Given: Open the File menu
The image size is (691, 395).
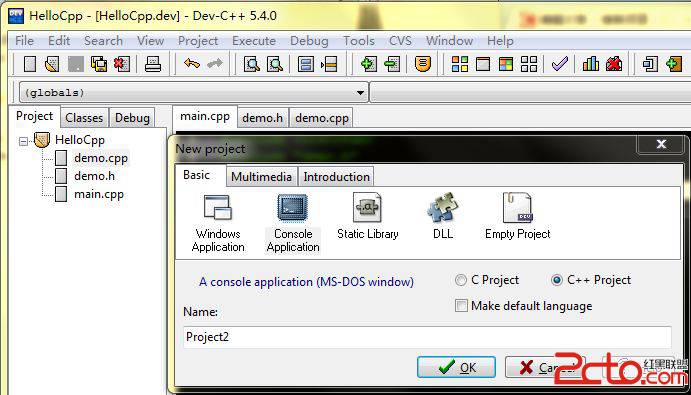Looking at the screenshot, I should (x=24, y=41).
